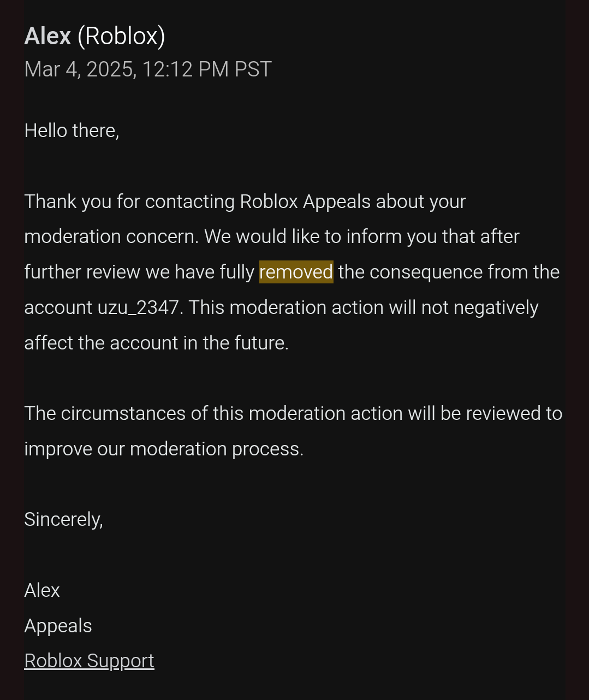Click the Hello there greeting line
589x700 pixels.
[72, 131]
